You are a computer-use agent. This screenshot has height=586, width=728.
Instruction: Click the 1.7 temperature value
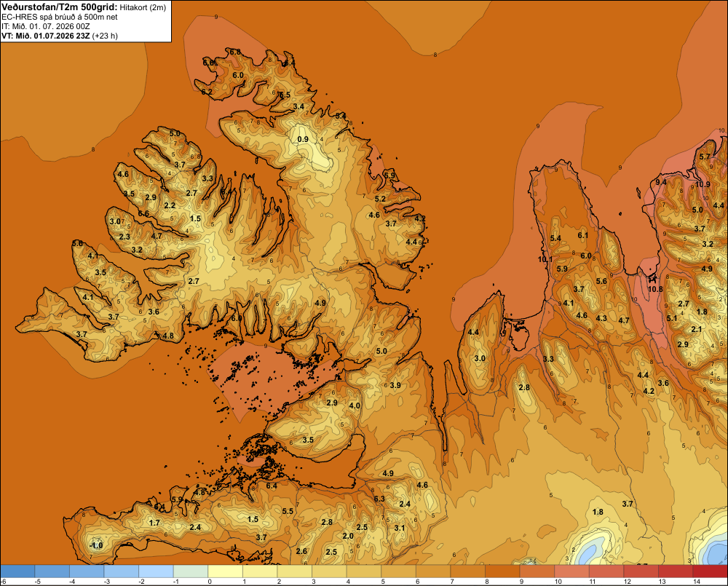point(154,523)
